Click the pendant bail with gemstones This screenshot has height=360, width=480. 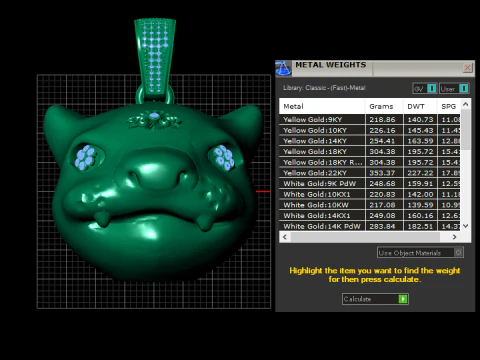click(x=155, y=57)
